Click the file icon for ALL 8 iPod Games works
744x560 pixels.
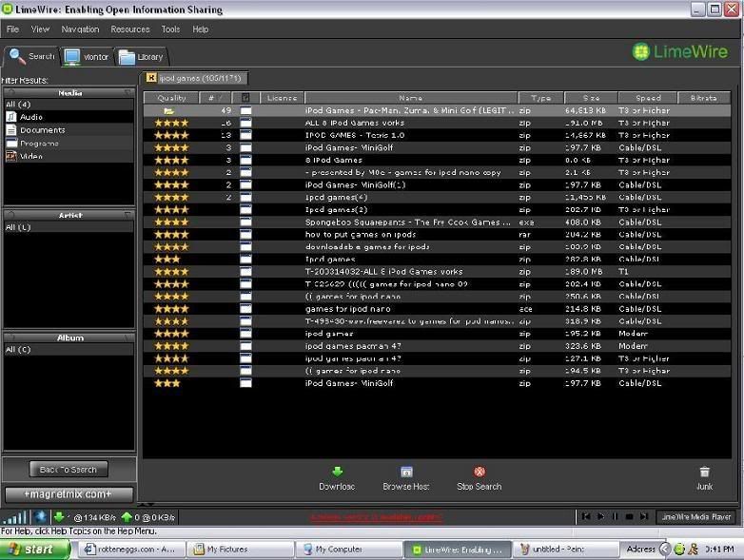(x=245, y=123)
